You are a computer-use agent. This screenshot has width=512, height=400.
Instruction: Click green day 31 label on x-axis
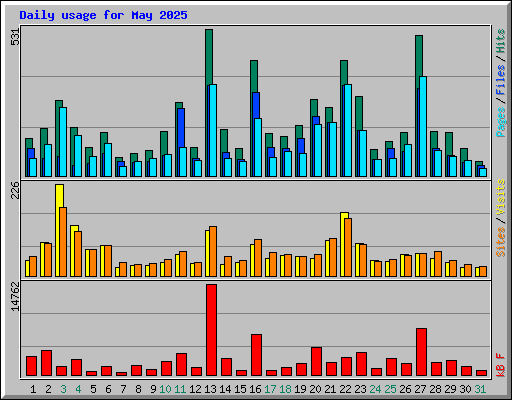point(480,389)
